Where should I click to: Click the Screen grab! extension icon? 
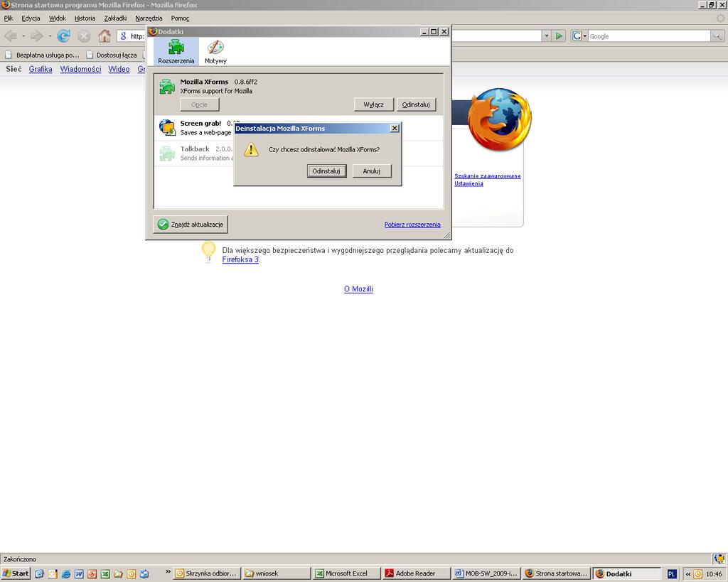coord(167,128)
